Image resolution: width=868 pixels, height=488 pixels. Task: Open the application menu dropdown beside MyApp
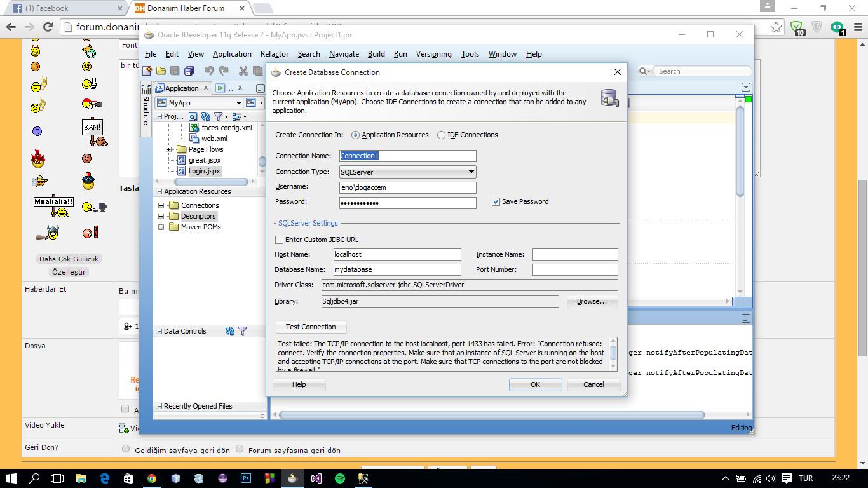(x=254, y=103)
